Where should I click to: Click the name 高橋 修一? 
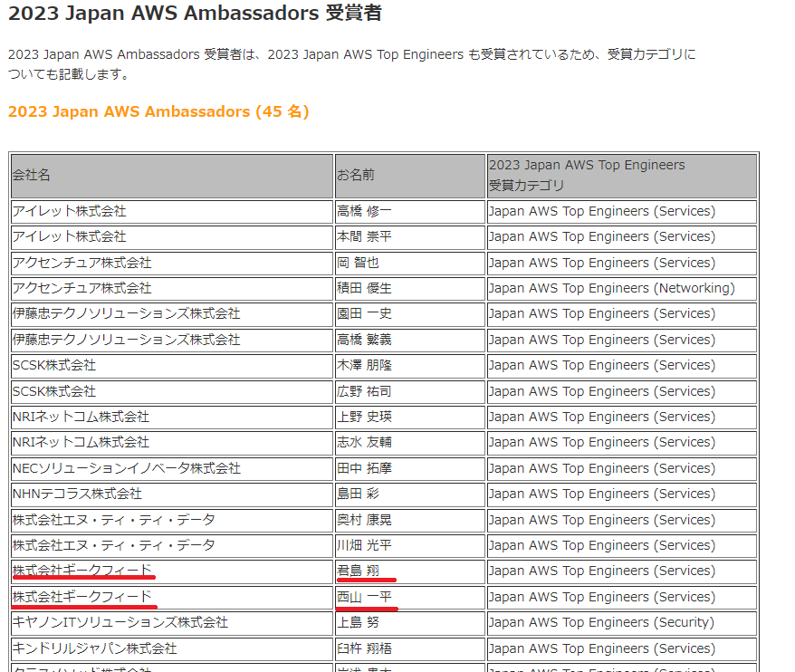point(364,212)
